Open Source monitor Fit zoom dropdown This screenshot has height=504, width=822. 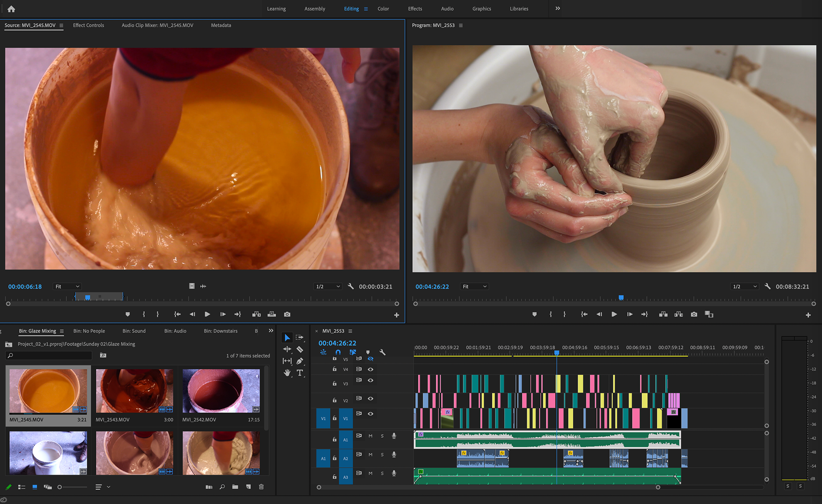[x=67, y=287]
